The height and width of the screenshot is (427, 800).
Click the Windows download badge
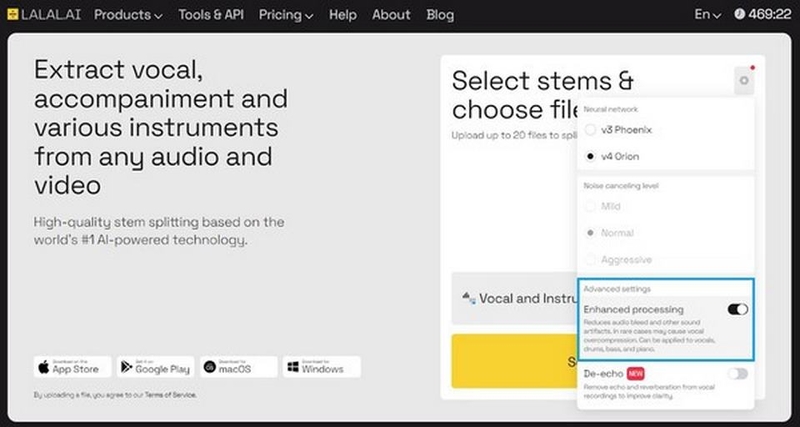tap(322, 367)
